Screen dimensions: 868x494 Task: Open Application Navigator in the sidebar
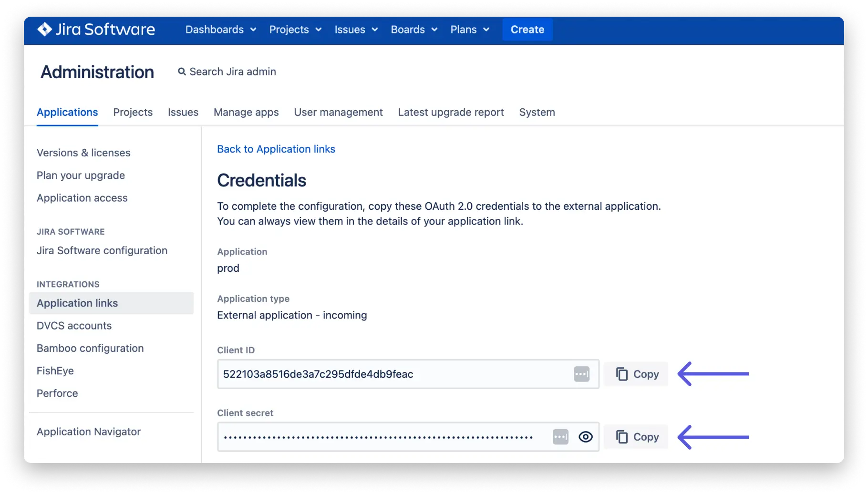pos(89,432)
